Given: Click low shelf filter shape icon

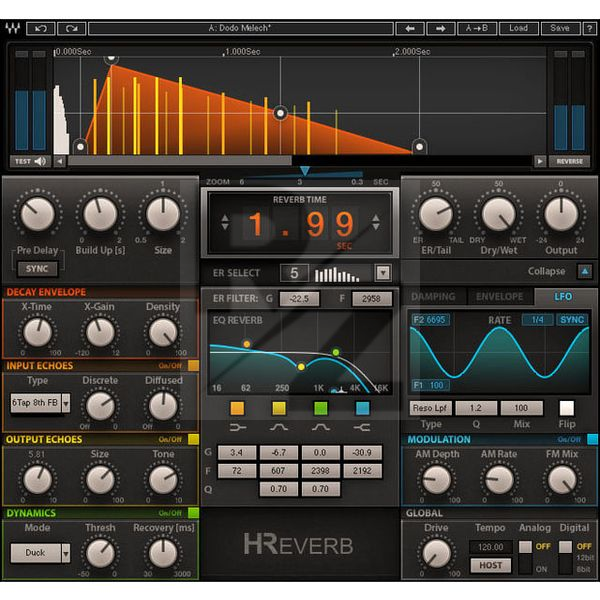Looking at the screenshot, I should (238, 427).
